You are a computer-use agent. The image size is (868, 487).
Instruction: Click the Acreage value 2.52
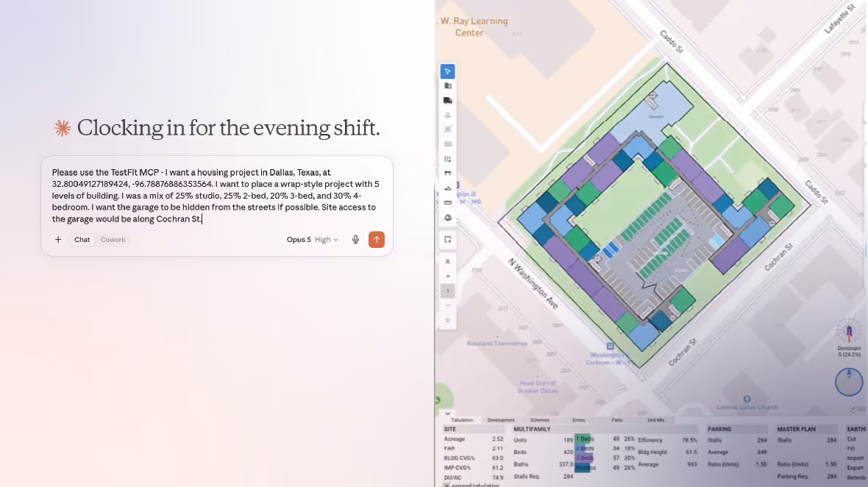[498, 439]
